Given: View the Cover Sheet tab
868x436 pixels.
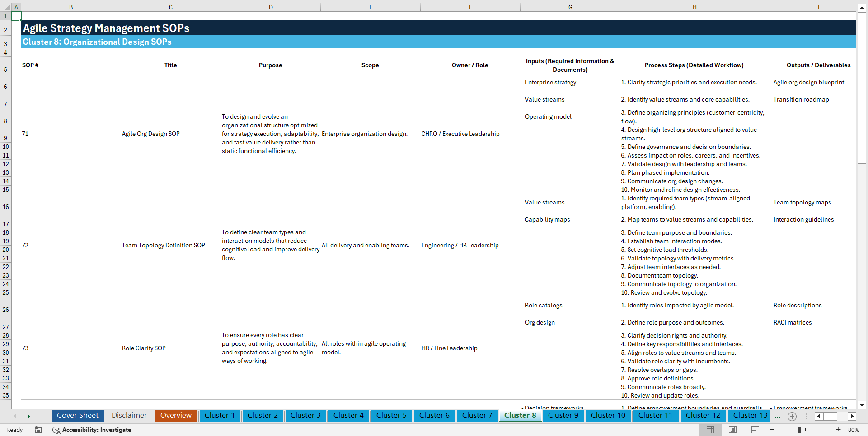Looking at the screenshot, I should [x=77, y=415].
